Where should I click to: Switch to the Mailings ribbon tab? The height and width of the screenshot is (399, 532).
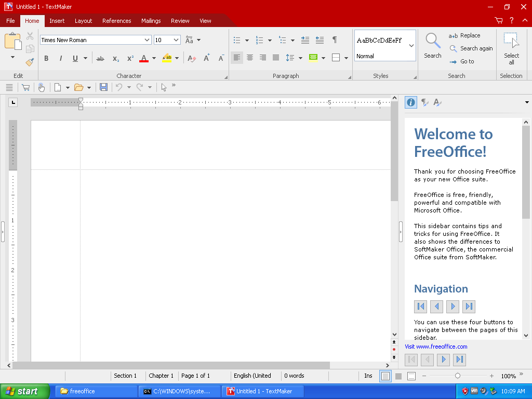pos(151,21)
